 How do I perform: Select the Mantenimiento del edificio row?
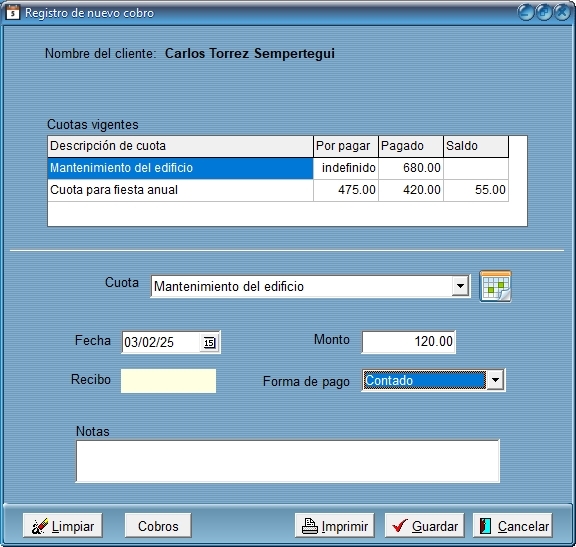[278, 168]
